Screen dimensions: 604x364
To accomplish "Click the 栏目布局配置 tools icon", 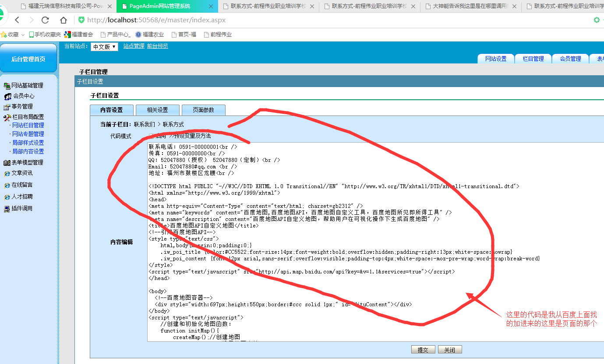I will 7,117.
